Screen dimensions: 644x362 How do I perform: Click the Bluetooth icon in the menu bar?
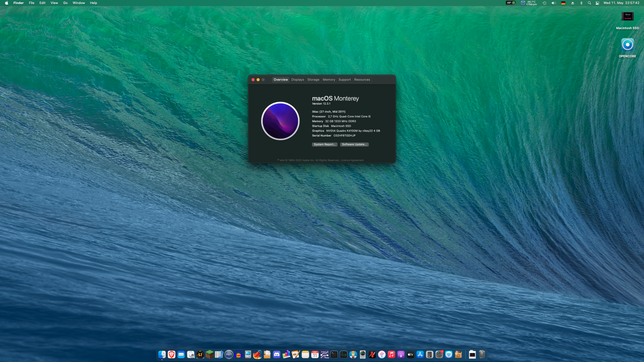pos(581,3)
